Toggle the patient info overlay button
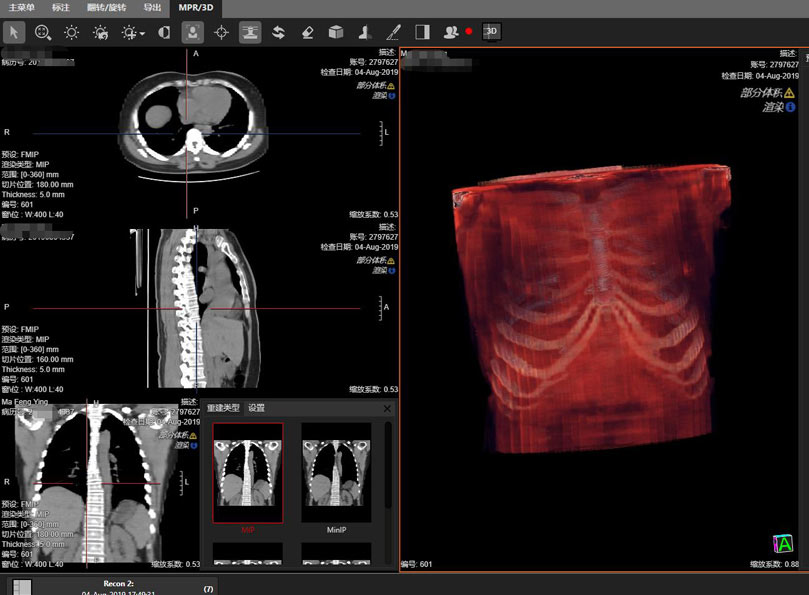This screenshot has width=809, height=595. [192, 32]
